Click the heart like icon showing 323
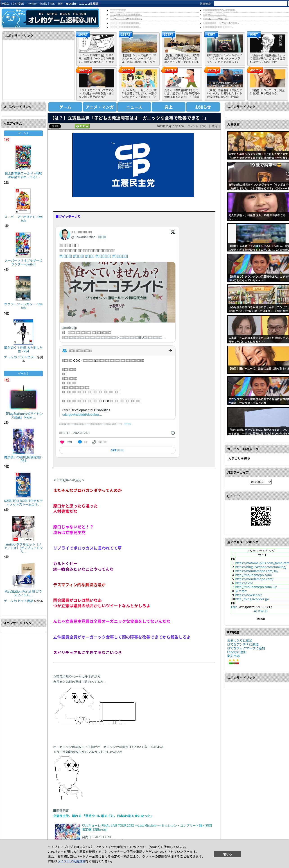The height and width of the screenshot is (868, 289). [62, 442]
